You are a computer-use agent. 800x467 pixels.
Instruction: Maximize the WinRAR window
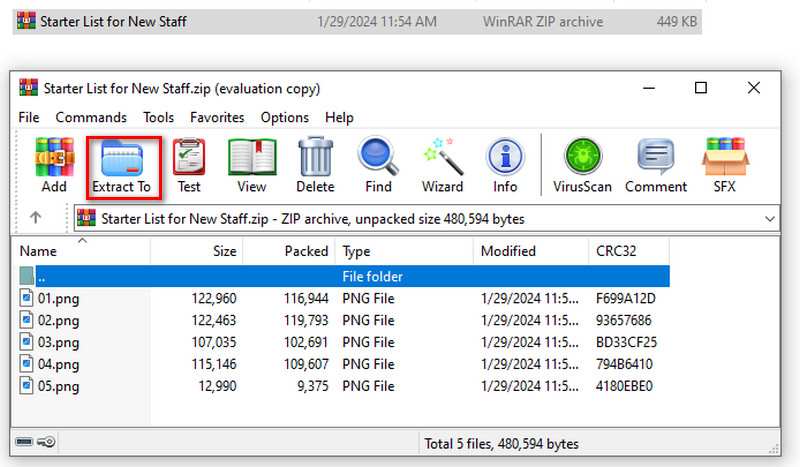[701, 88]
